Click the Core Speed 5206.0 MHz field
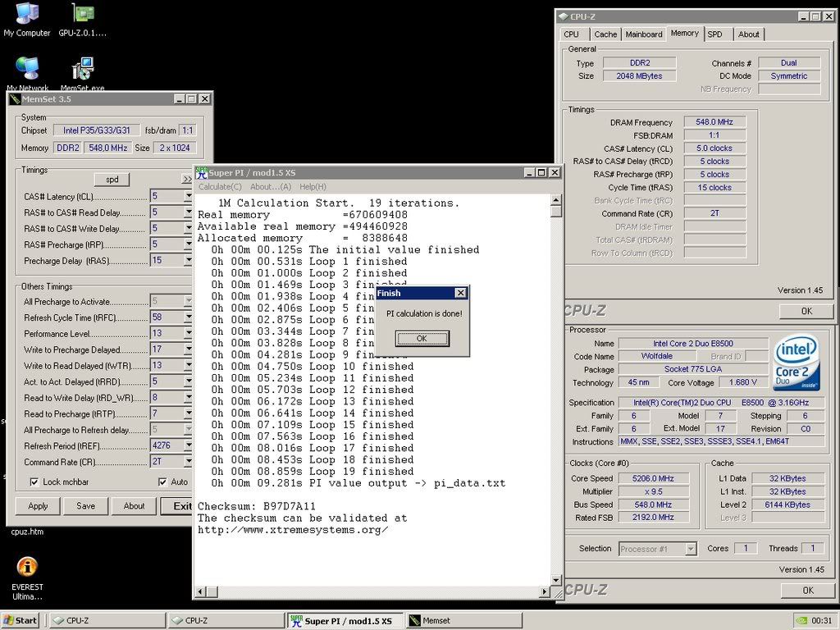This screenshot has height=630, width=840. click(652, 478)
